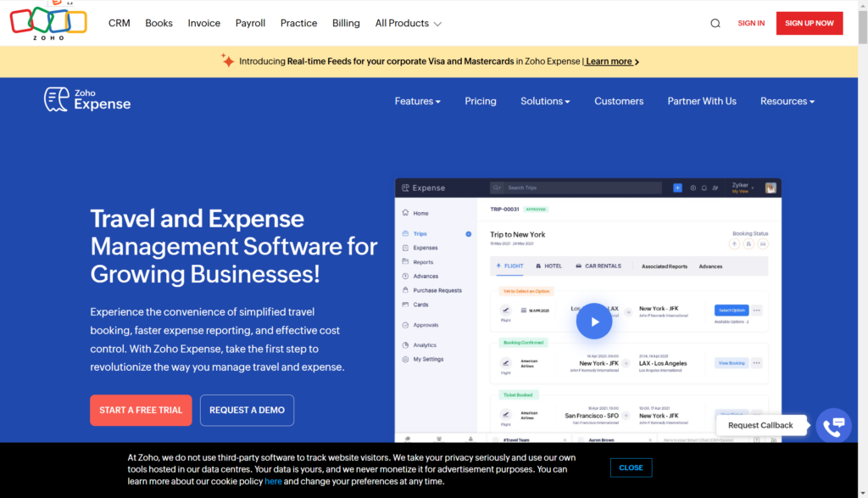The height and width of the screenshot is (498, 868).
Task: Expand the Resources dropdown
Action: click(x=787, y=101)
